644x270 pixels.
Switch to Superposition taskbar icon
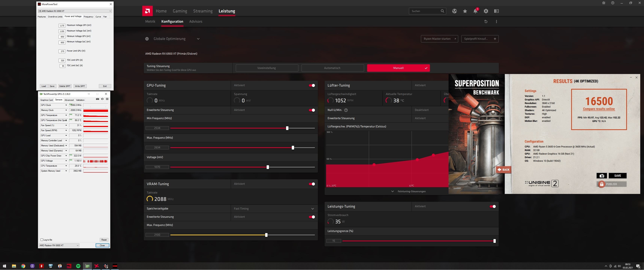106,266
